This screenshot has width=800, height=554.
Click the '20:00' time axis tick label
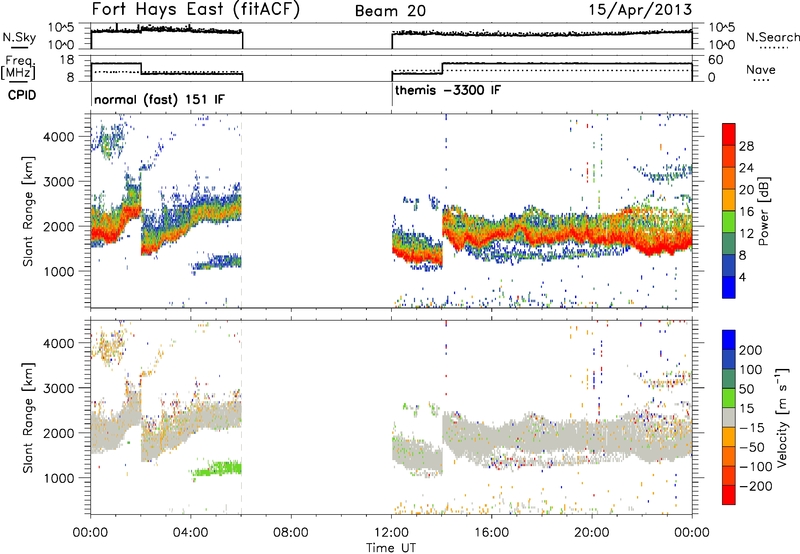(592, 533)
